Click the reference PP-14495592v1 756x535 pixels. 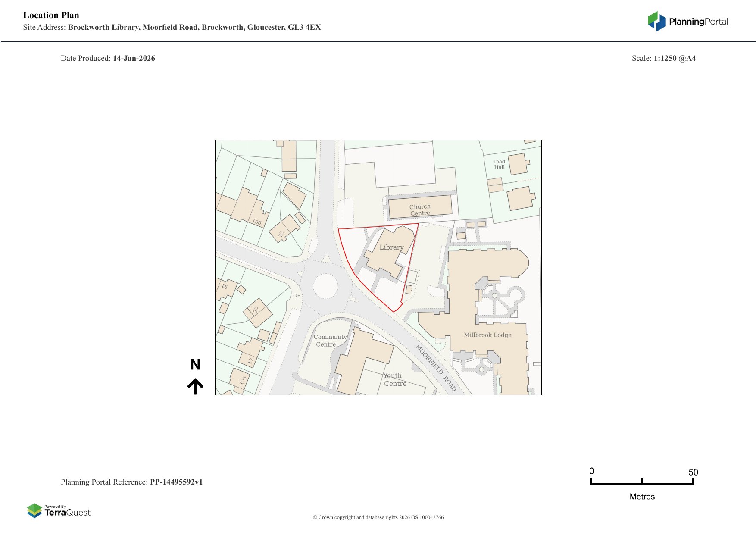coord(176,482)
